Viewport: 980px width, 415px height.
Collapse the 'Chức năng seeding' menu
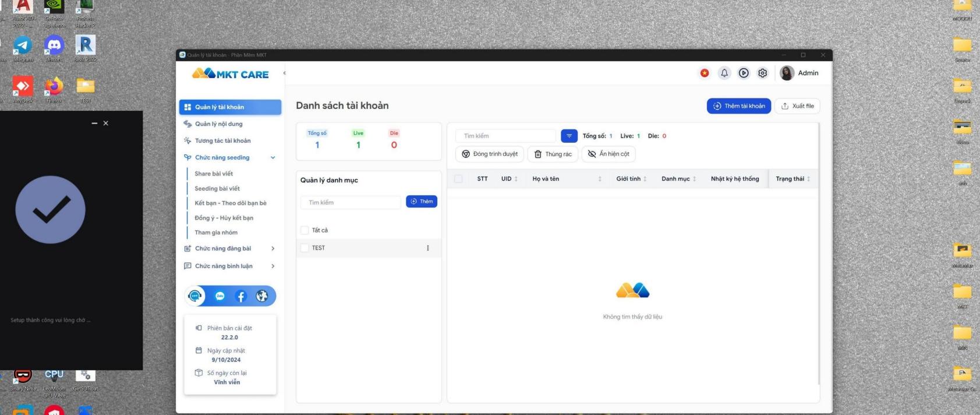273,157
